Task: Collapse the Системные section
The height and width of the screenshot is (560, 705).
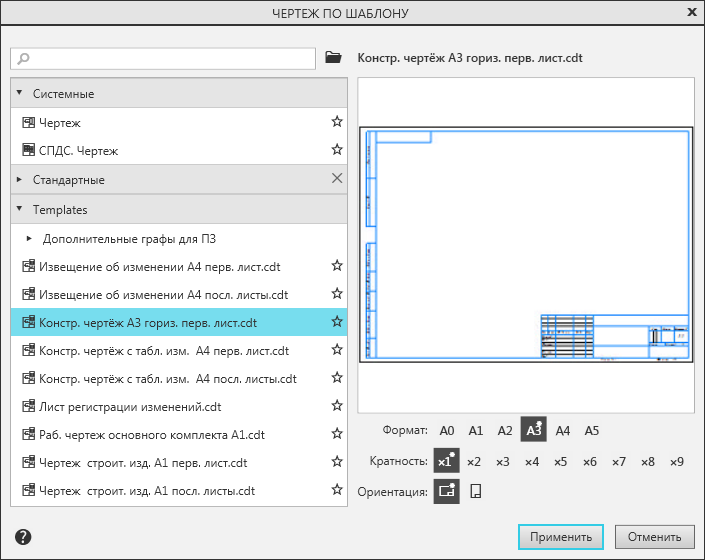Action: click(19, 93)
